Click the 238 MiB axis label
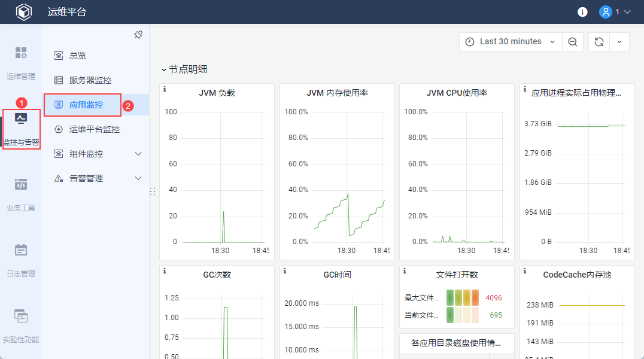 coord(540,305)
